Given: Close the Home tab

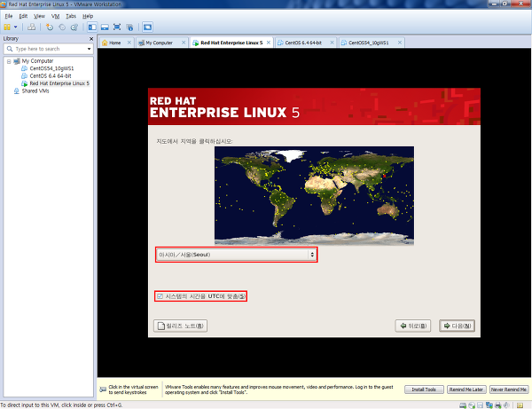Looking at the screenshot, I should point(129,43).
